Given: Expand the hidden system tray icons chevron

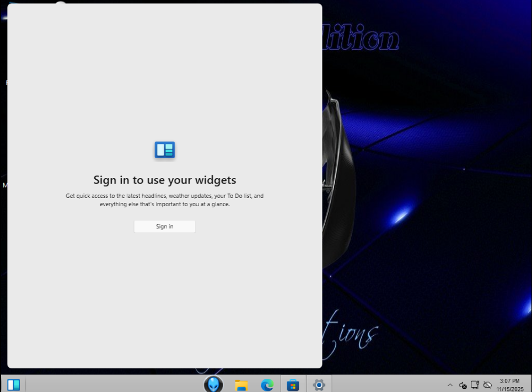Looking at the screenshot, I should tap(450, 385).
